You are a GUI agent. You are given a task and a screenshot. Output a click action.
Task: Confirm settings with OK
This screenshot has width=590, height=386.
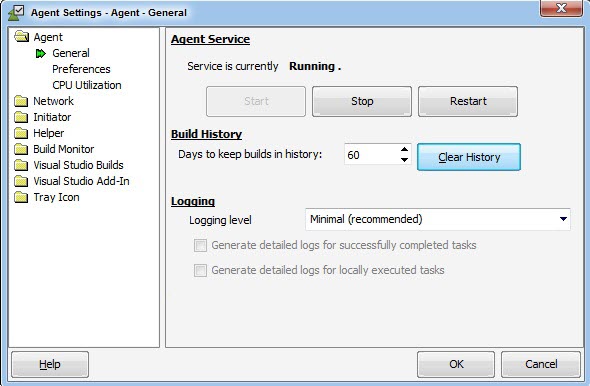pyautogui.click(x=456, y=364)
